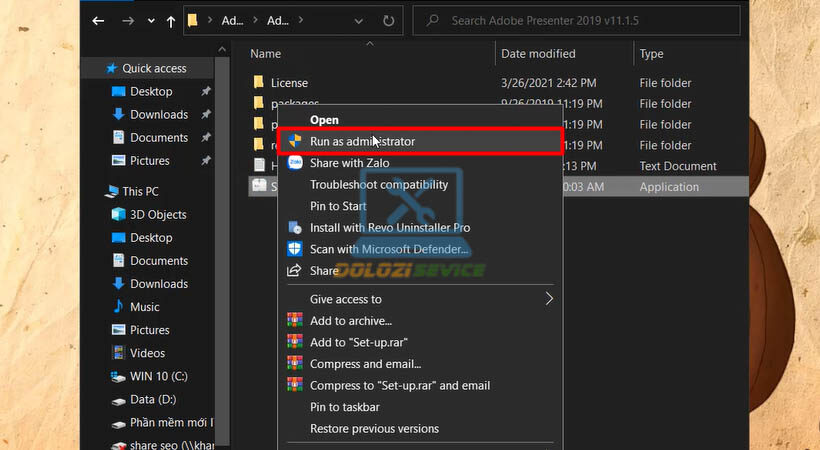Click the Back navigation arrow
The width and height of the screenshot is (820, 450).
tap(98, 20)
